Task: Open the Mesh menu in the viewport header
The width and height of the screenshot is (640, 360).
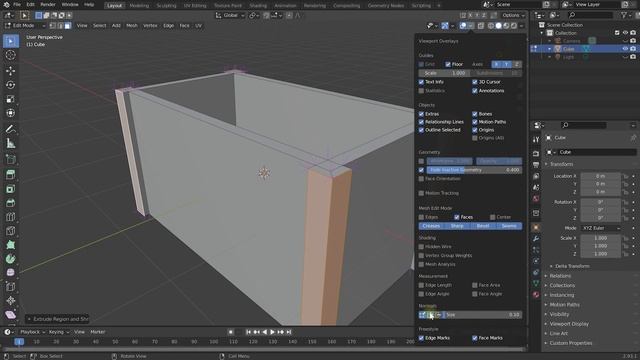Action: (131, 25)
